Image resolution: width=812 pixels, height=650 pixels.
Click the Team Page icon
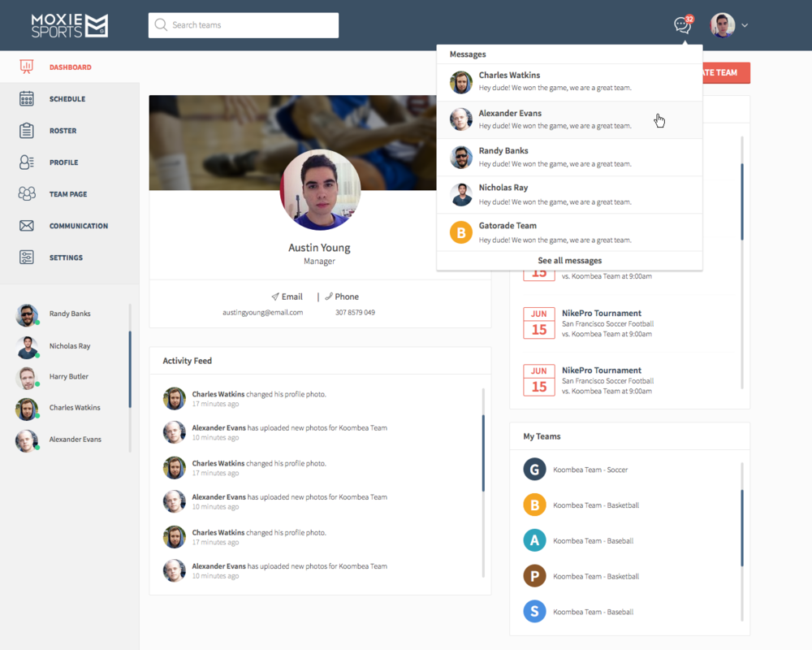coord(27,194)
